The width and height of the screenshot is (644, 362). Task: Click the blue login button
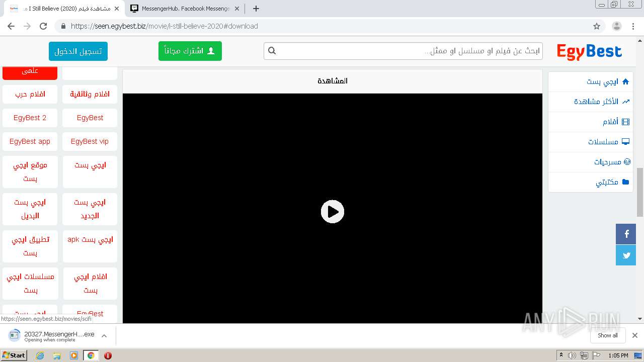tap(78, 51)
